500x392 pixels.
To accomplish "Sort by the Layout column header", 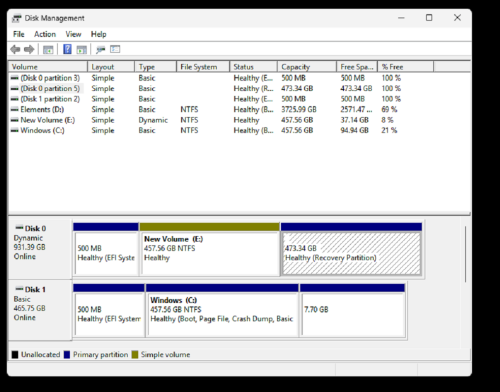I will coord(111,67).
